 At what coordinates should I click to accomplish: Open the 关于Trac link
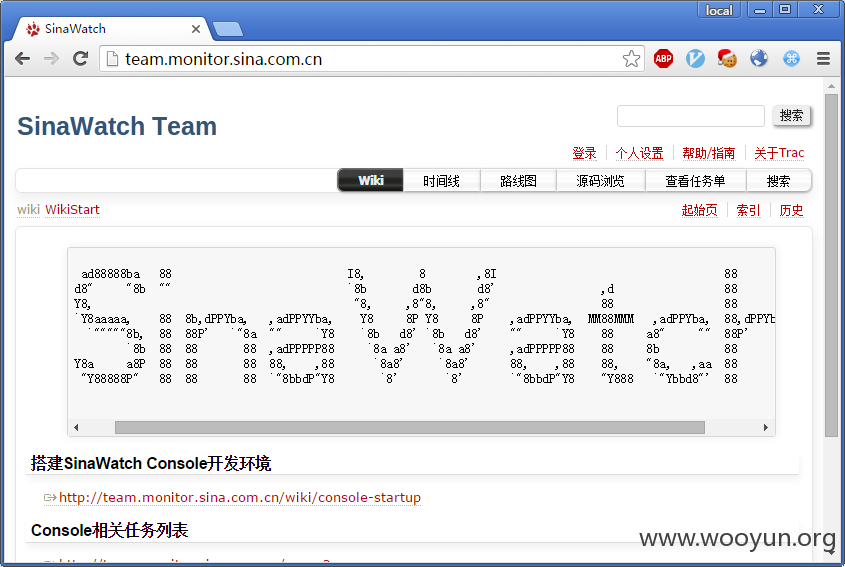click(x=779, y=153)
